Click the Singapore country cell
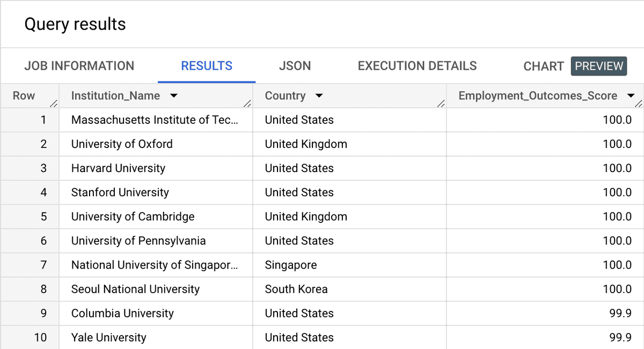 coord(290,265)
